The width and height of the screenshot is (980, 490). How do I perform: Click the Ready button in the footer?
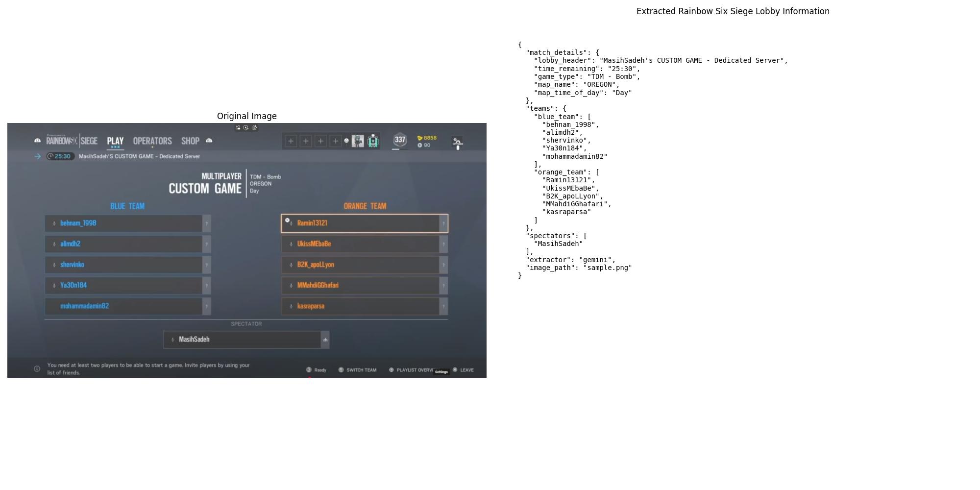click(x=317, y=370)
